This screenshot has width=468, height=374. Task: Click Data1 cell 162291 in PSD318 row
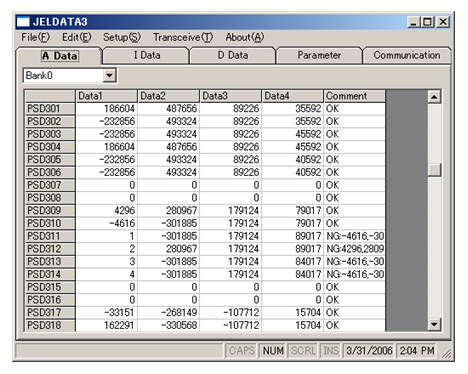(x=107, y=325)
